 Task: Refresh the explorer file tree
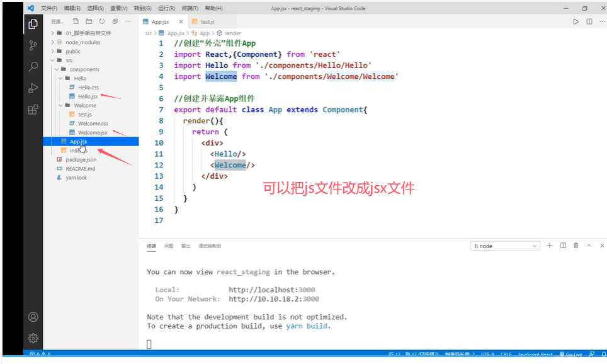tap(102, 21)
